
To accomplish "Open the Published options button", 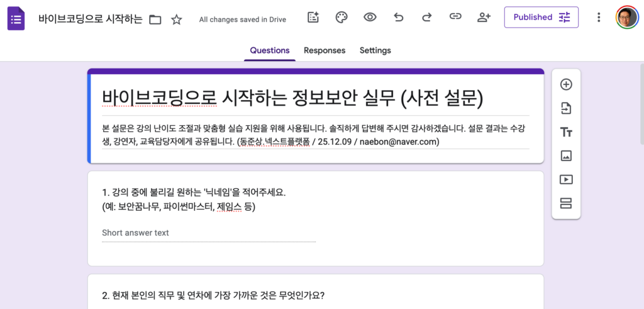I will coord(541,18).
